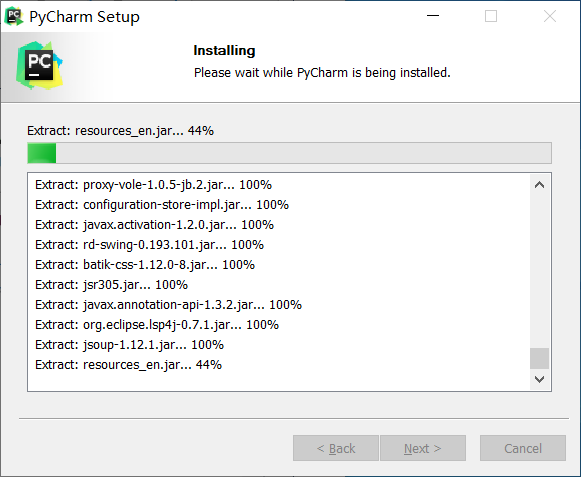Screen dimensions: 581x477
Task: Close the PyCharm Setup window
Action: (550, 16)
